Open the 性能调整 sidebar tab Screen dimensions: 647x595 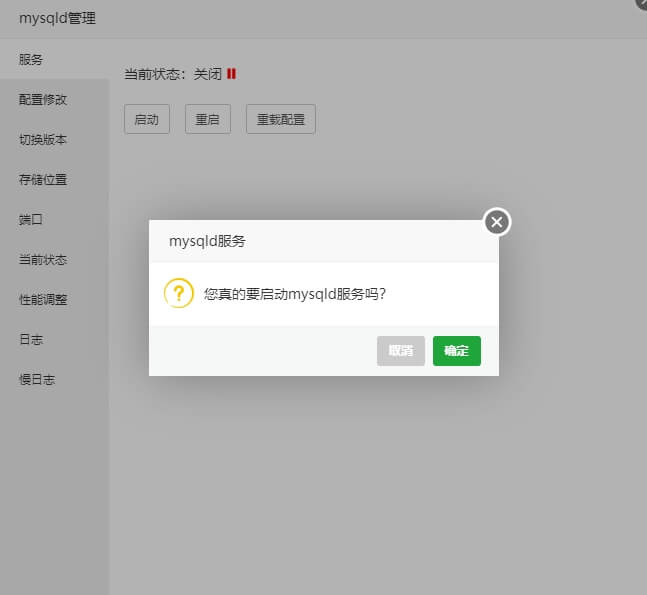click(x=54, y=300)
